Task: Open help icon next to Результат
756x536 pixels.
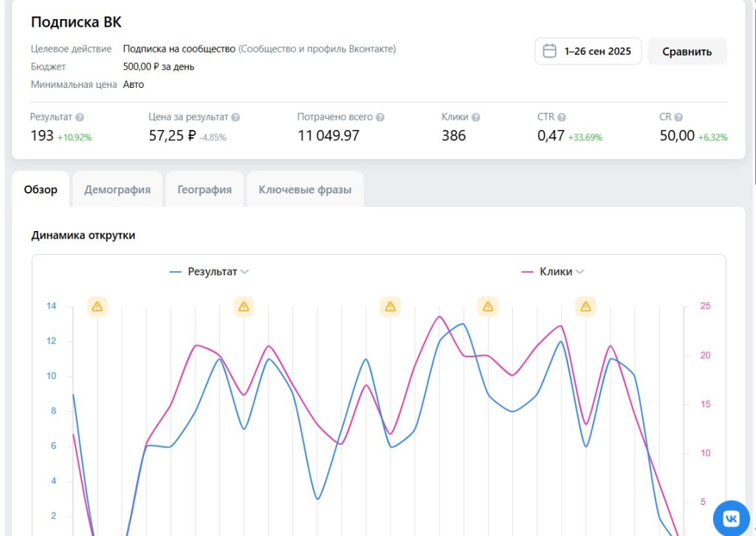Action: 80,117
